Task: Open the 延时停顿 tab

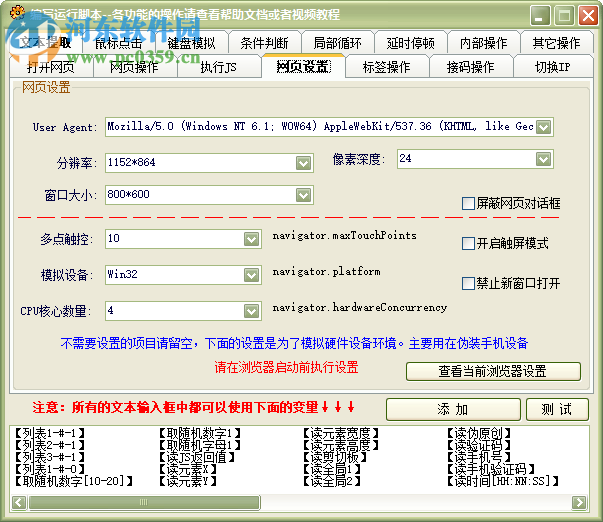Action: tap(411, 43)
